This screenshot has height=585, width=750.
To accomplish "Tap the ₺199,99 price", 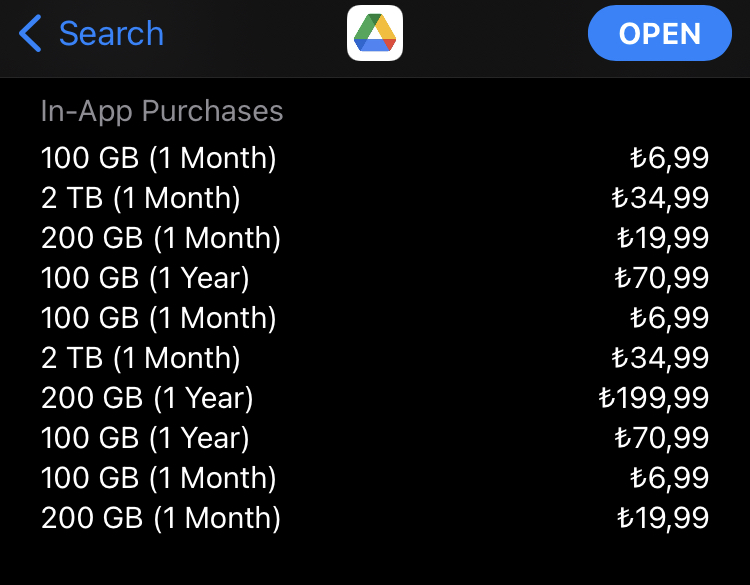I will [653, 398].
